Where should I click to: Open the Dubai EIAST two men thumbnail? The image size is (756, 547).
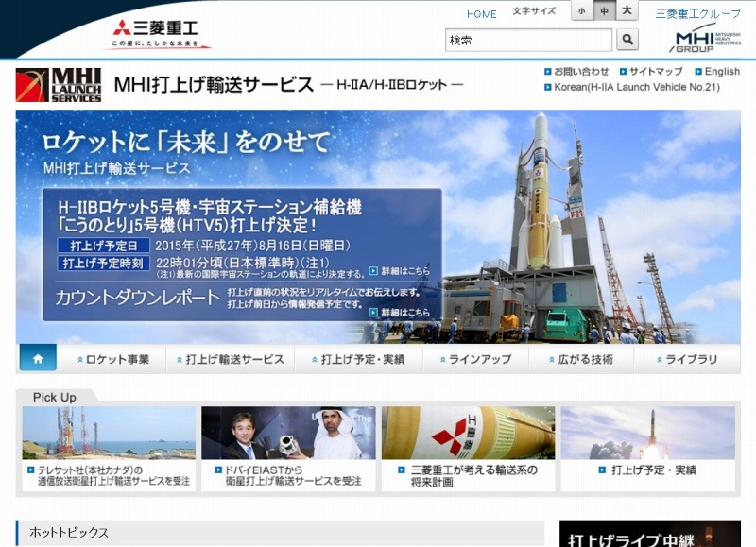click(x=288, y=433)
